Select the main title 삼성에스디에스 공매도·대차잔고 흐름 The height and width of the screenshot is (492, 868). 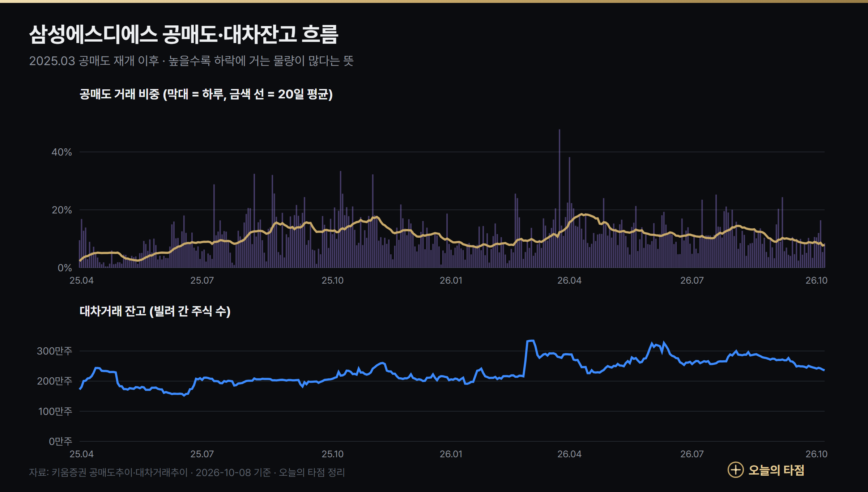[x=184, y=34]
